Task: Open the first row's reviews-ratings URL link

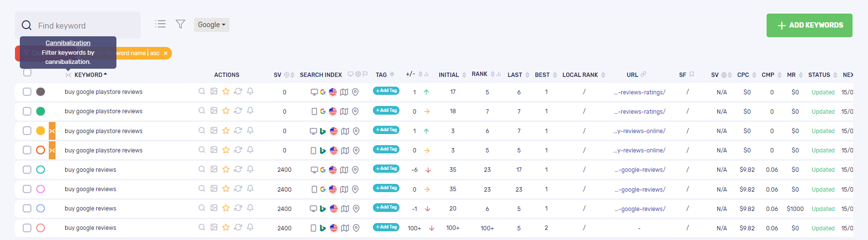Action: 640,92
